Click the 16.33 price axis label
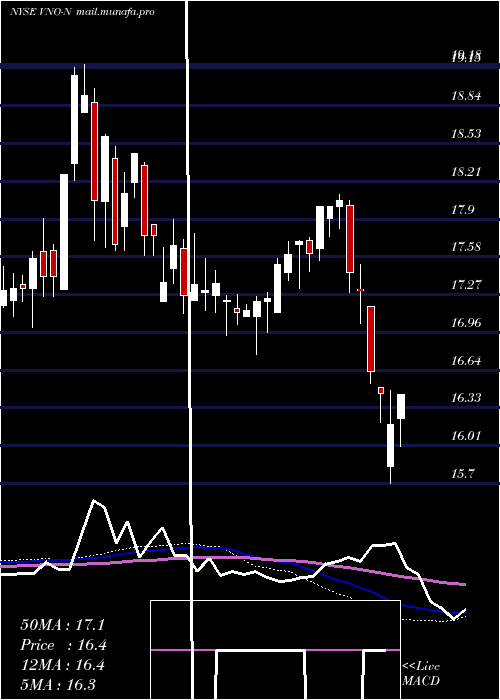 [466, 397]
